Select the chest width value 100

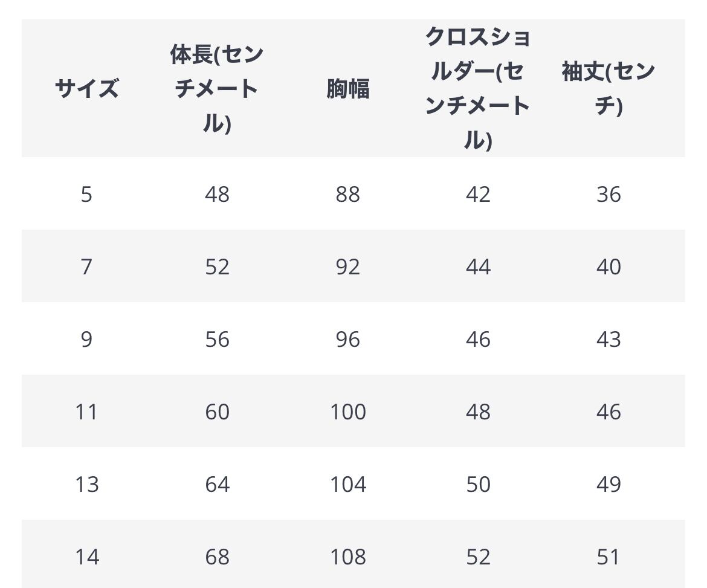[347, 412]
